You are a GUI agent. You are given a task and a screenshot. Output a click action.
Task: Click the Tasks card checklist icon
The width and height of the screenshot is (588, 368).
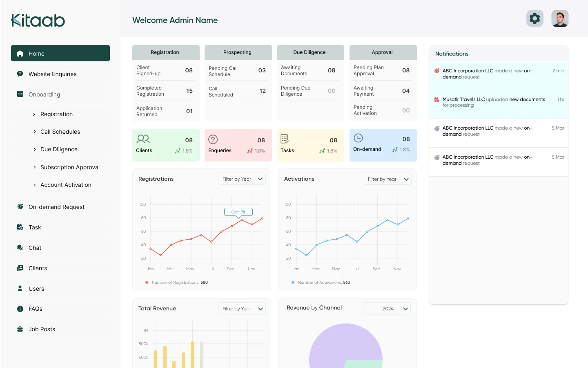tap(285, 139)
